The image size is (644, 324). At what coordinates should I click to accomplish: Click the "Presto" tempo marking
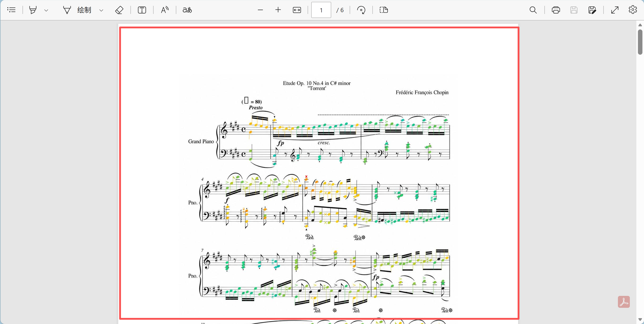[x=255, y=108]
